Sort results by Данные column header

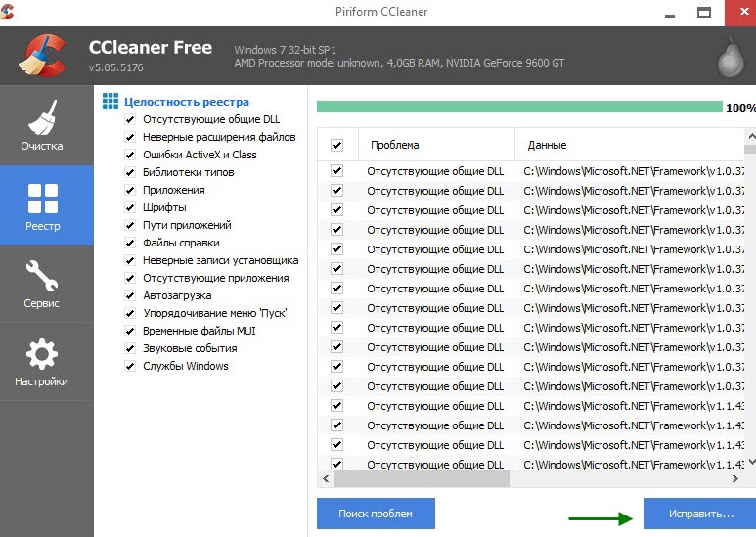548,145
